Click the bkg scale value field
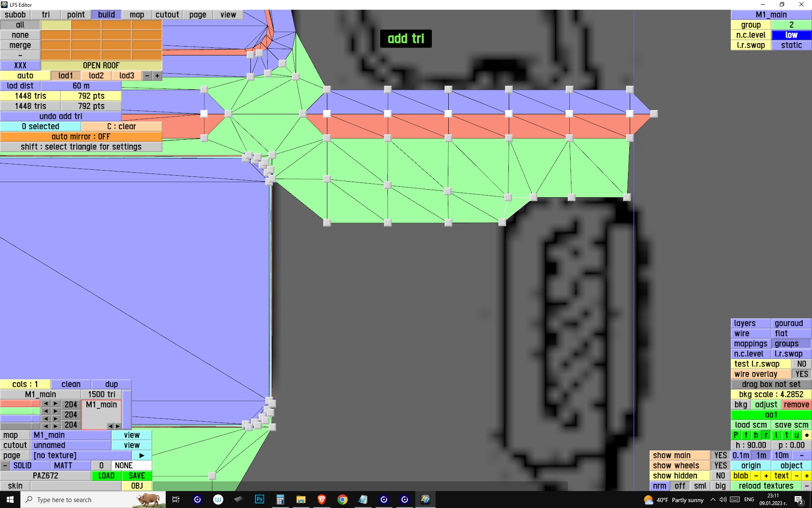This screenshot has height=508, width=812. pos(771,394)
